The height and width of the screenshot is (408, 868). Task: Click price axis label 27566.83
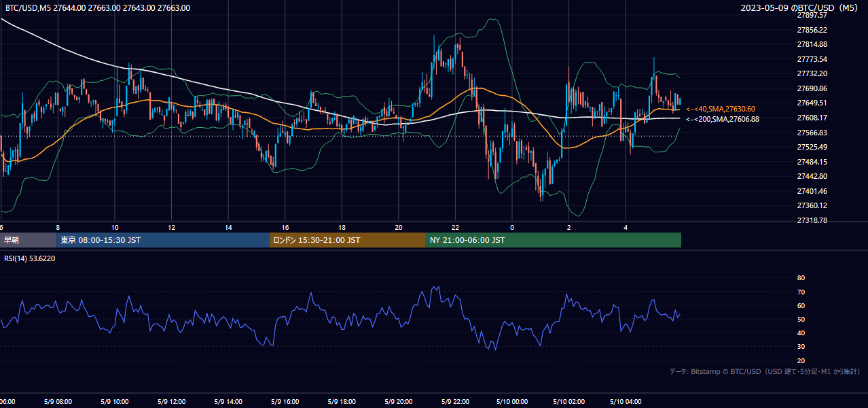pos(812,133)
